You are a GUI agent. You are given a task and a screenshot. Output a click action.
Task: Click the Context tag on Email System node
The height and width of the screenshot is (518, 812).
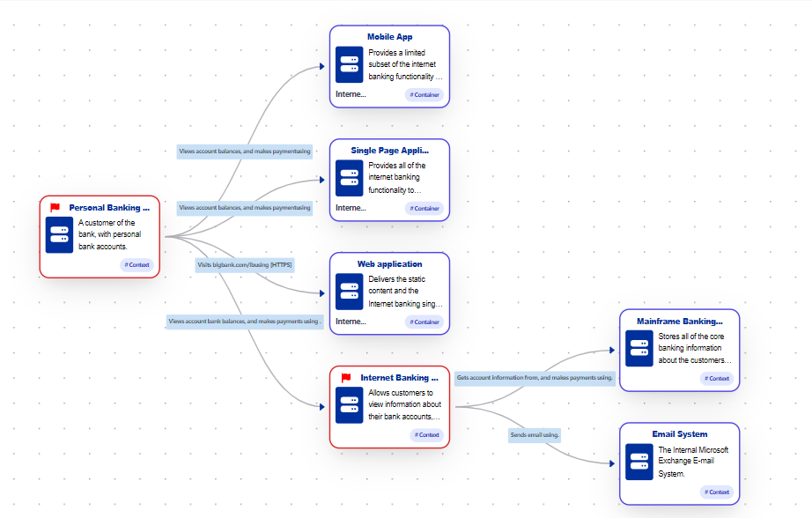tap(717, 492)
